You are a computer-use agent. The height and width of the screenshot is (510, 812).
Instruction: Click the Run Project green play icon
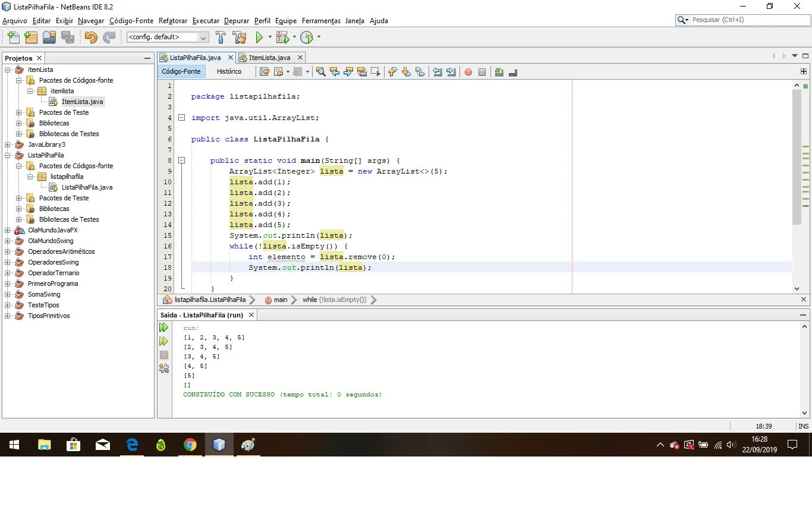tap(259, 37)
